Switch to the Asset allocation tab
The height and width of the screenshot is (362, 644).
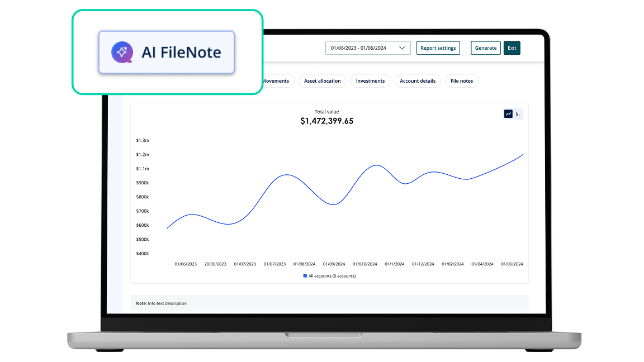(x=323, y=81)
